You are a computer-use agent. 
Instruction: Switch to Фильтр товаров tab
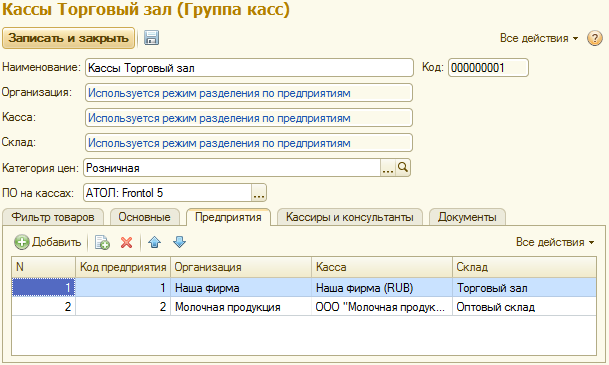coord(53,217)
